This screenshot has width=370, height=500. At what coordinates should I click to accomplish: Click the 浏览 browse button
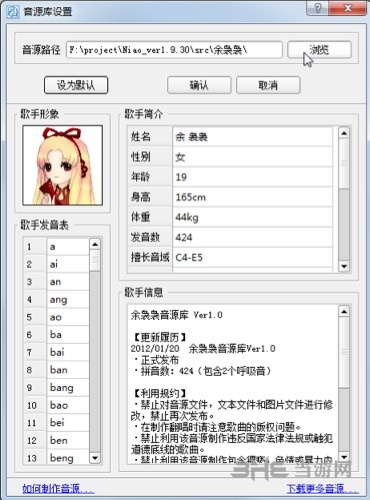[319, 50]
